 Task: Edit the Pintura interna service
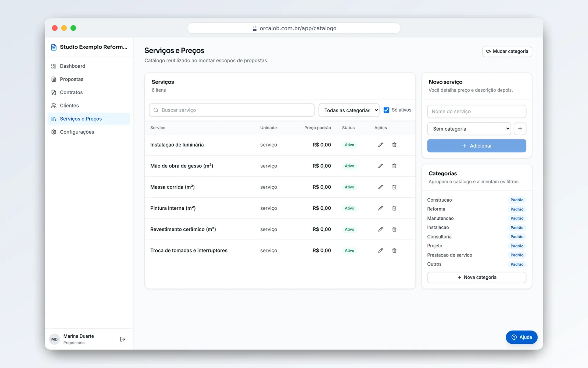[x=380, y=208]
